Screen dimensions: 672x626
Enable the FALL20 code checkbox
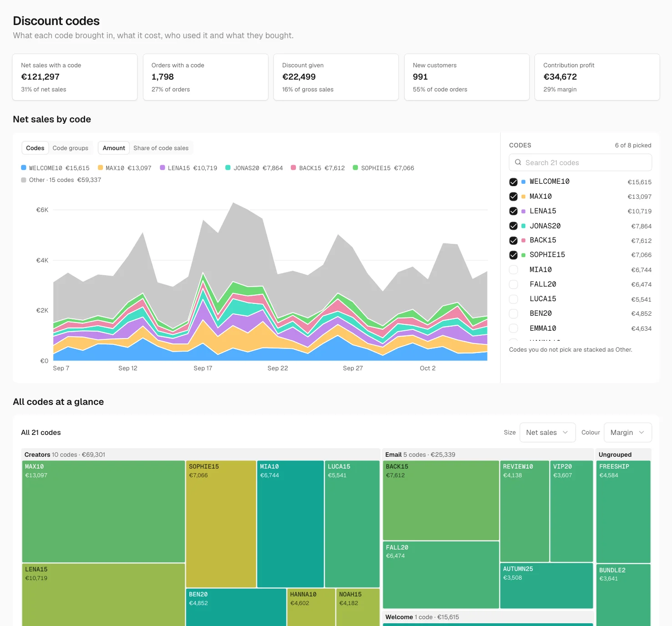514,284
